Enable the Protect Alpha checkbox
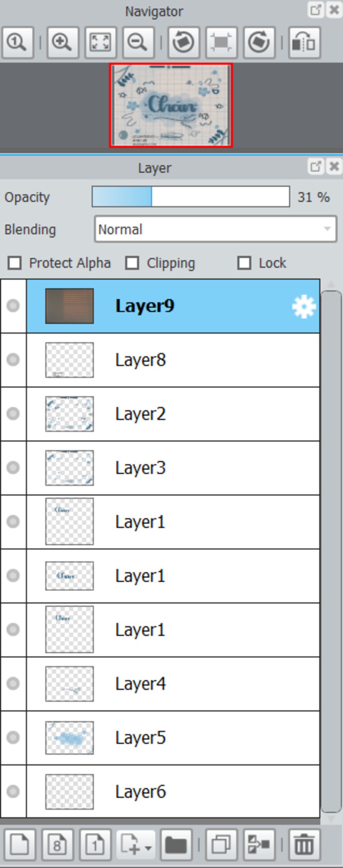This screenshot has width=343, height=868. coord(15,263)
